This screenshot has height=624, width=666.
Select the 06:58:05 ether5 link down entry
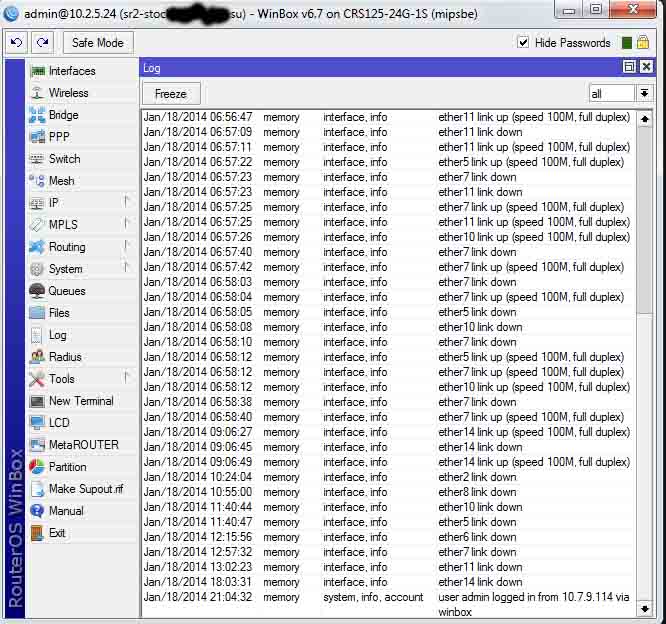pos(387,312)
